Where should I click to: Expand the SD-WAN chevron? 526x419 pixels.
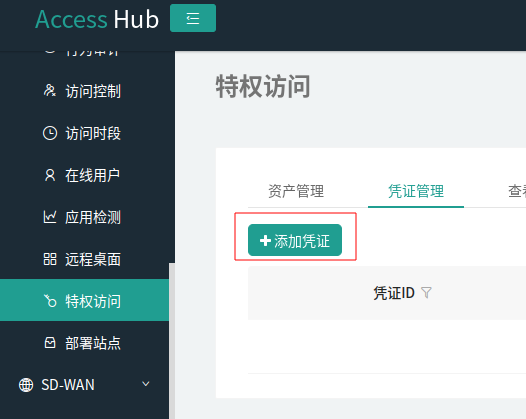pyautogui.click(x=146, y=384)
